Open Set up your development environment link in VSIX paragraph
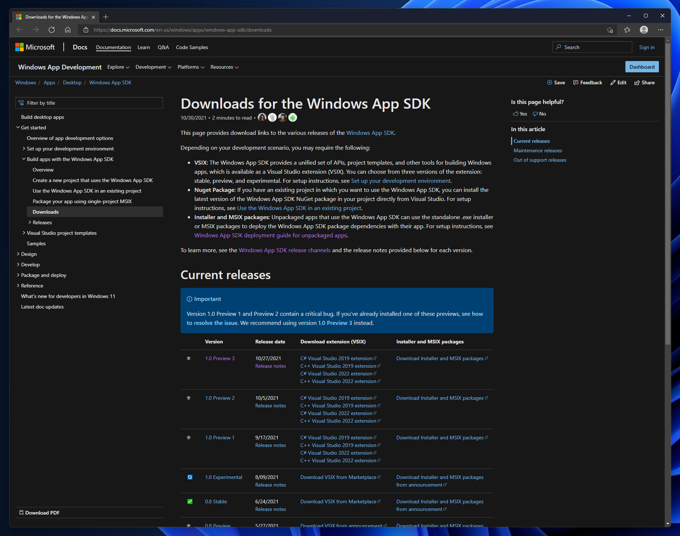Screen dimensions: 680x536 (401, 181)
